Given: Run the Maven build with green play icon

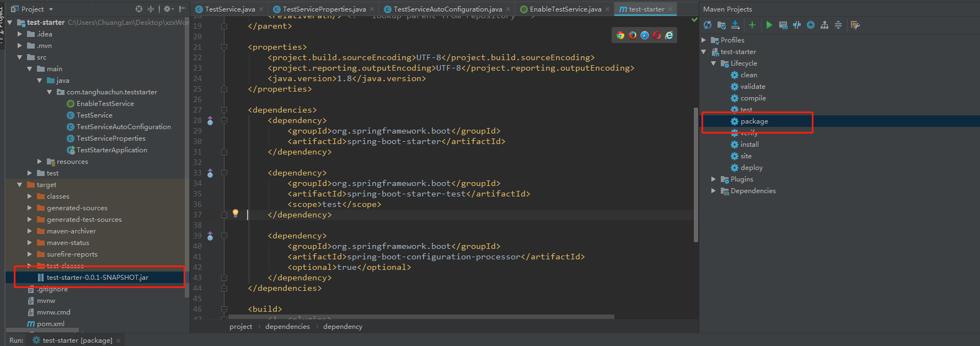Looking at the screenshot, I should coord(769,25).
